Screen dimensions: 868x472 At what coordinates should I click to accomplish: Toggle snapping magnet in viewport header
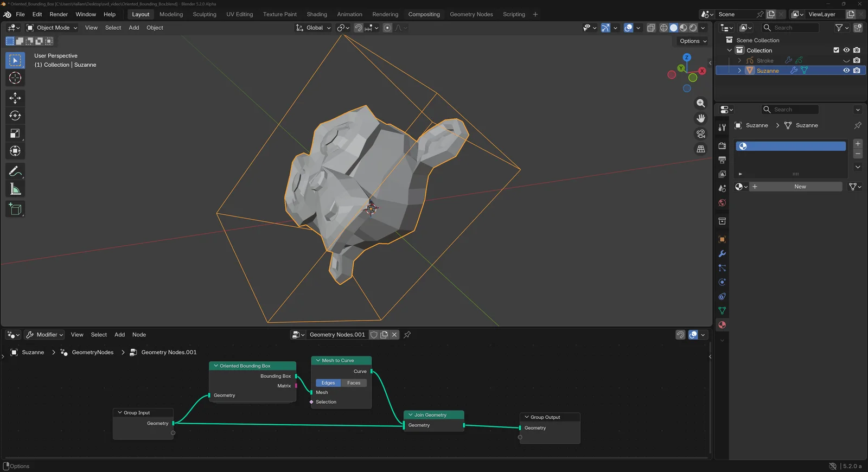point(359,28)
